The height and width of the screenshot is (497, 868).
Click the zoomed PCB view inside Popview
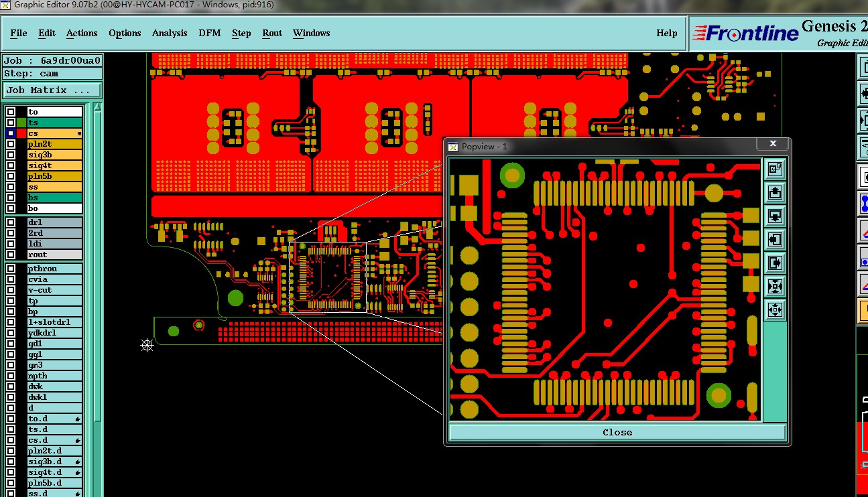pyautogui.click(x=606, y=289)
